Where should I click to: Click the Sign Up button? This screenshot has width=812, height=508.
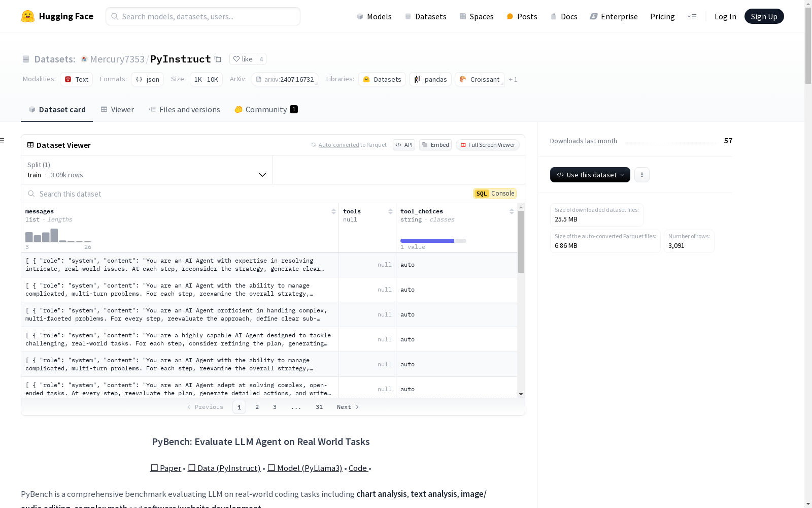[764, 16]
